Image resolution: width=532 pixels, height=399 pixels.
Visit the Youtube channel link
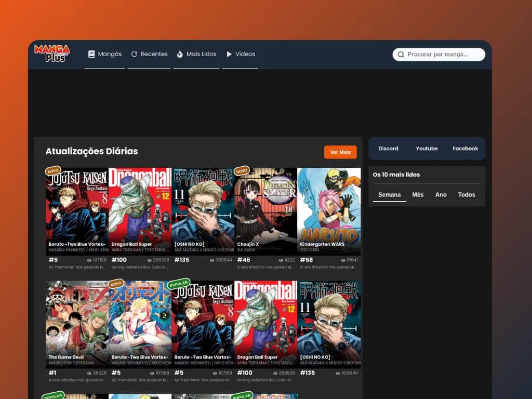point(427,148)
